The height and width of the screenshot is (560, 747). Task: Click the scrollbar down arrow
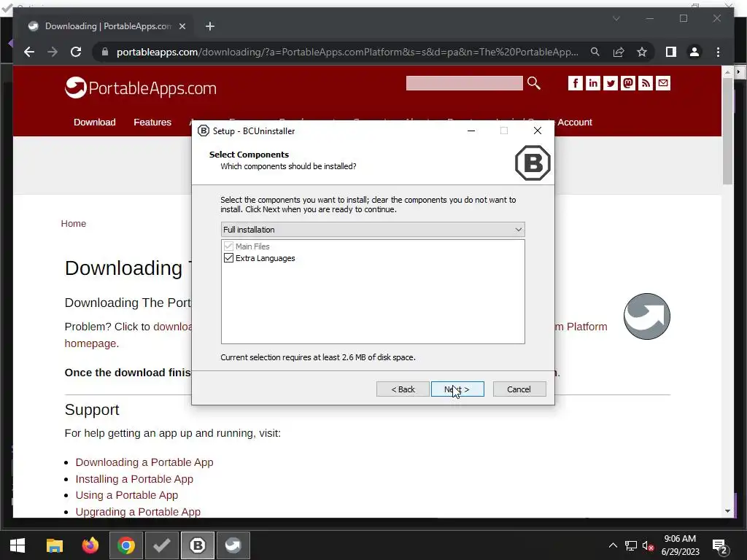[727, 511]
